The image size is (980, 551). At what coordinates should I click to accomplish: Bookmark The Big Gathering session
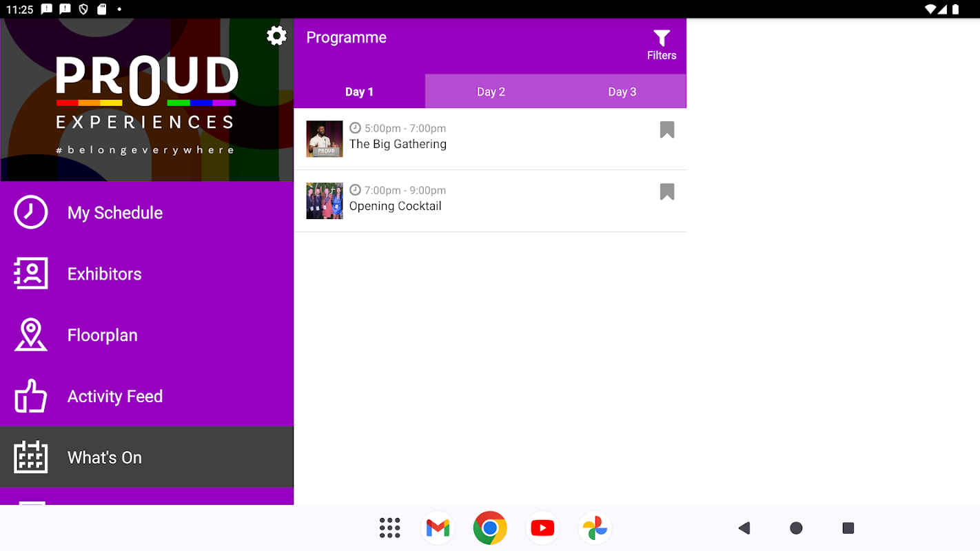pyautogui.click(x=667, y=129)
